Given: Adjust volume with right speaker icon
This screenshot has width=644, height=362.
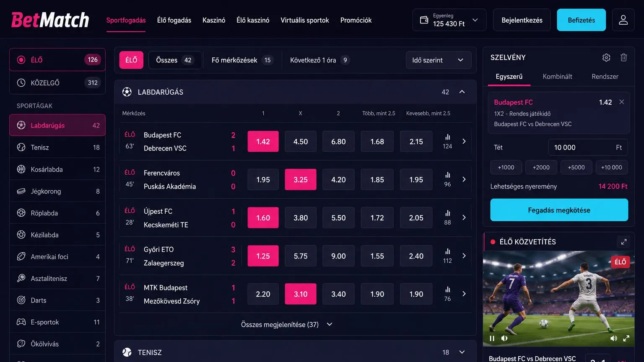Looking at the screenshot, I should click(x=613, y=338).
